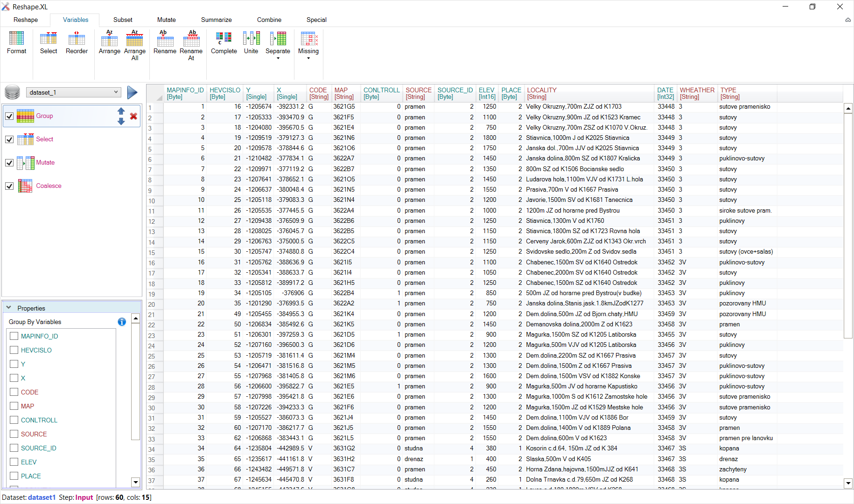This screenshot has width=854, height=504.
Task: Open the Subset tab
Action: (123, 20)
